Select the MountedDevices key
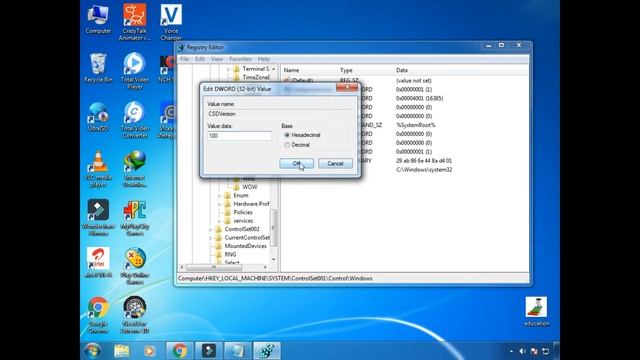640x360 pixels. pyautogui.click(x=245, y=246)
